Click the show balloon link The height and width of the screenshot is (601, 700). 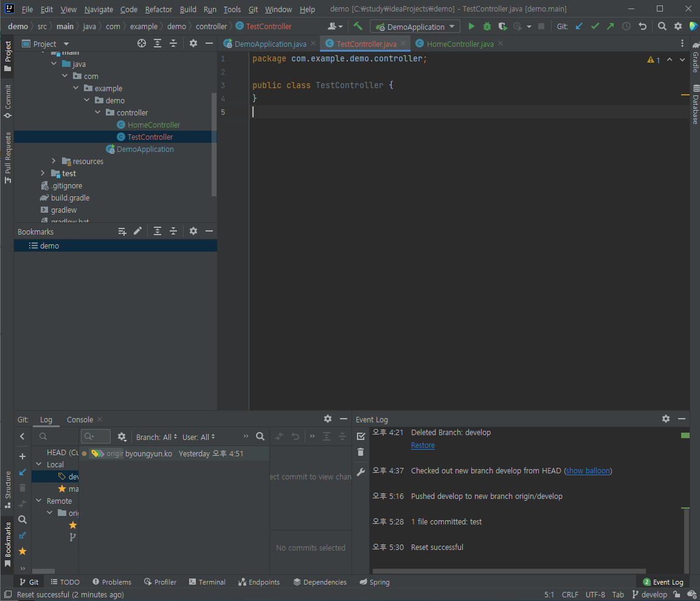click(588, 471)
